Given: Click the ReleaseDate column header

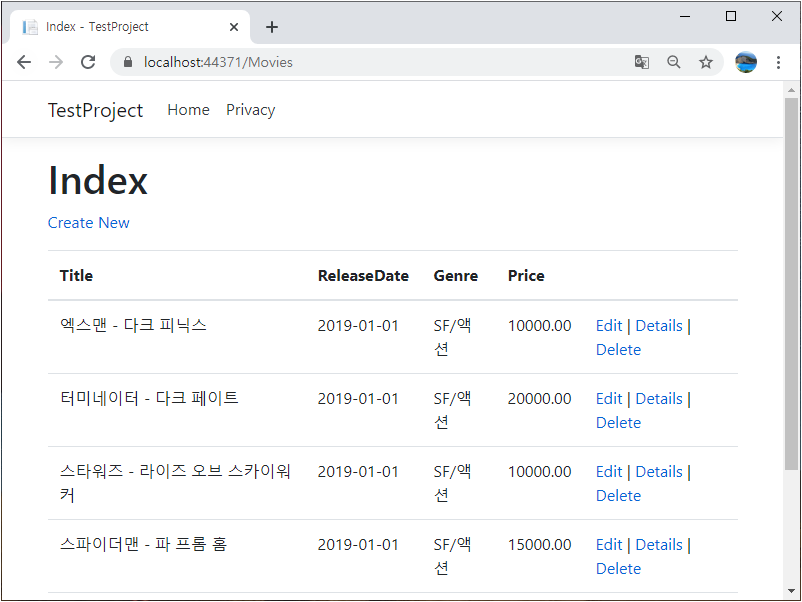Looking at the screenshot, I should click(x=363, y=276).
